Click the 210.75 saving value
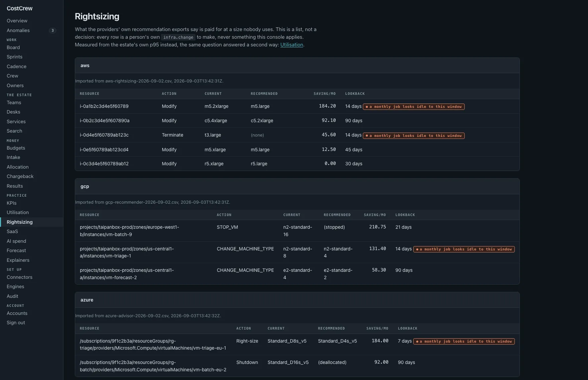 pos(378,227)
